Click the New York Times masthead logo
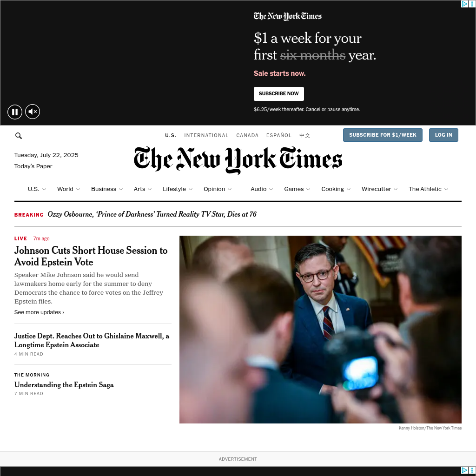476x476 pixels. pos(238,160)
